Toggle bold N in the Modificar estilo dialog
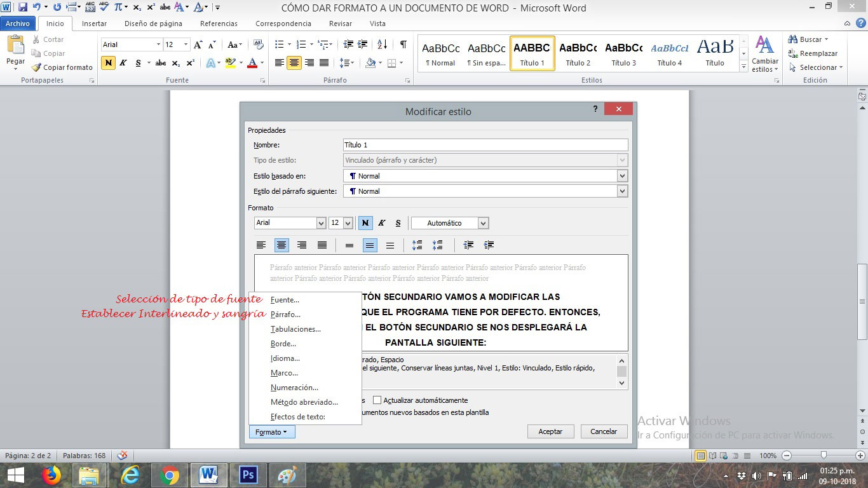 click(365, 223)
